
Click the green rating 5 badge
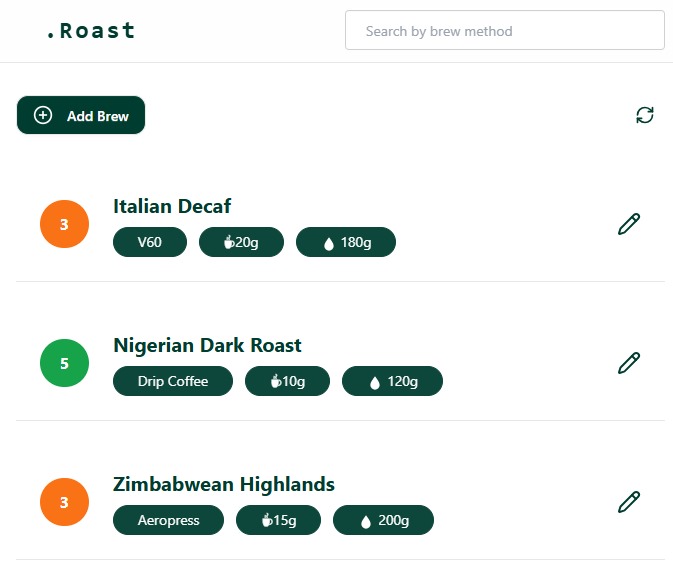[64, 363]
